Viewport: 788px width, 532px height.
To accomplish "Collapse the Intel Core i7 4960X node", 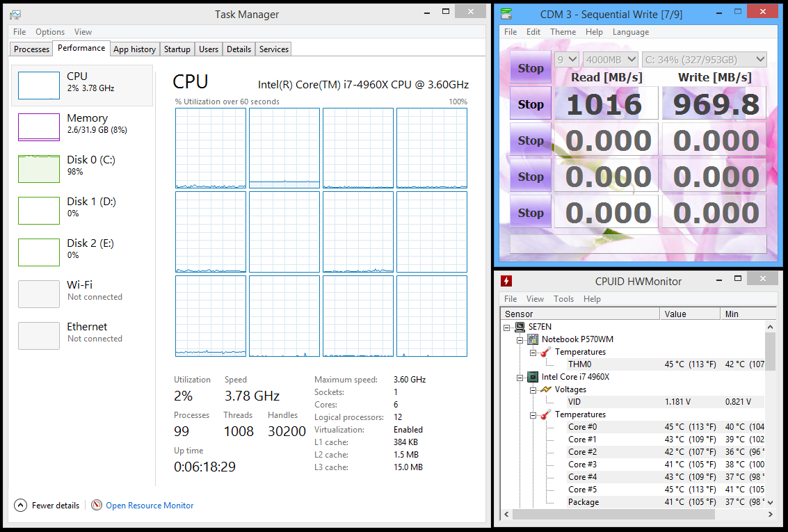I will [520, 378].
